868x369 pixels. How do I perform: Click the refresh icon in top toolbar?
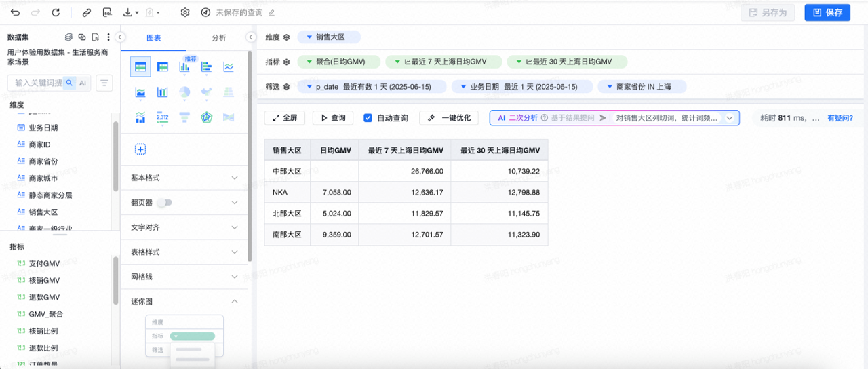[x=56, y=12]
